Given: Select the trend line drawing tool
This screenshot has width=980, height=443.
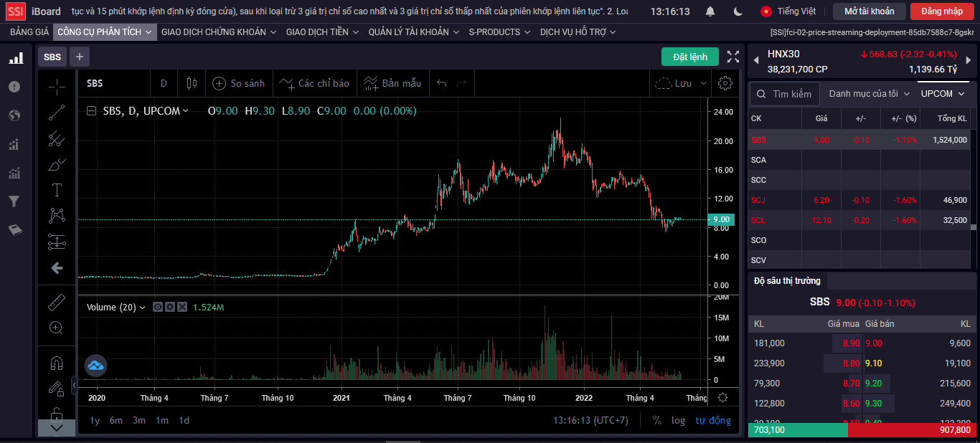Looking at the screenshot, I should coord(57,113).
